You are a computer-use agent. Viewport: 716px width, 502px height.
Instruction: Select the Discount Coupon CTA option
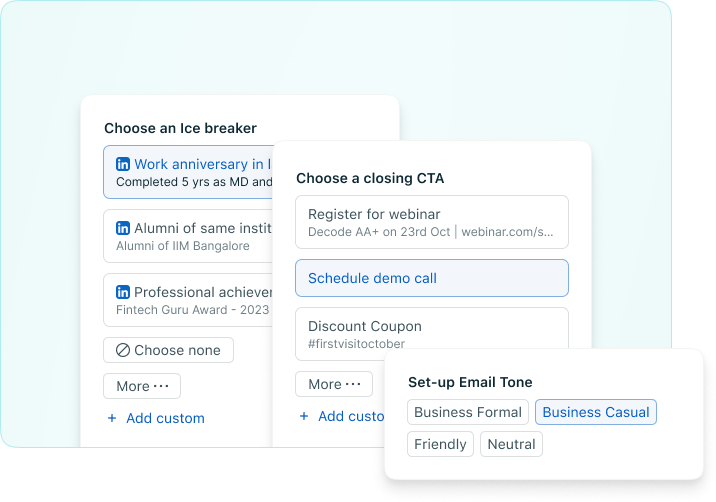[431, 334]
